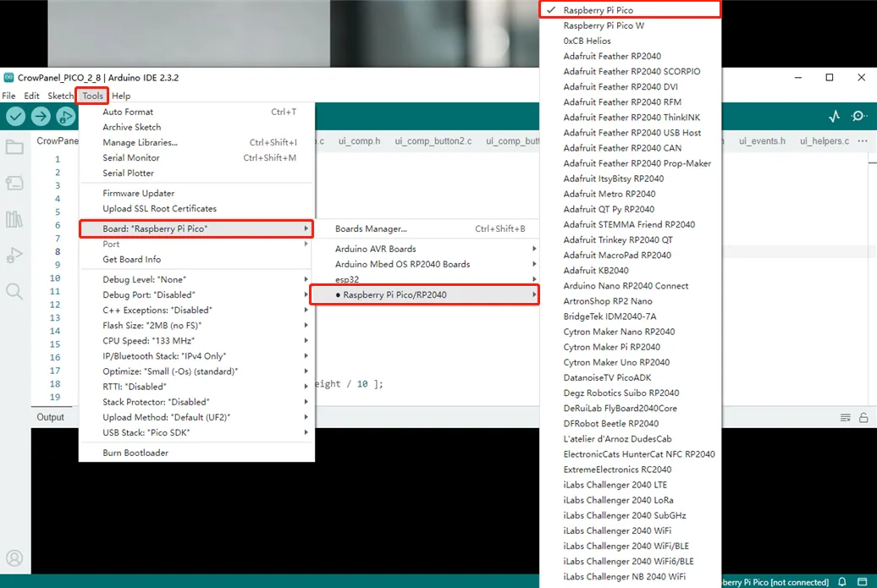Select Arduino Nano RP2040 Connect board
877x588 pixels.
[630, 286]
